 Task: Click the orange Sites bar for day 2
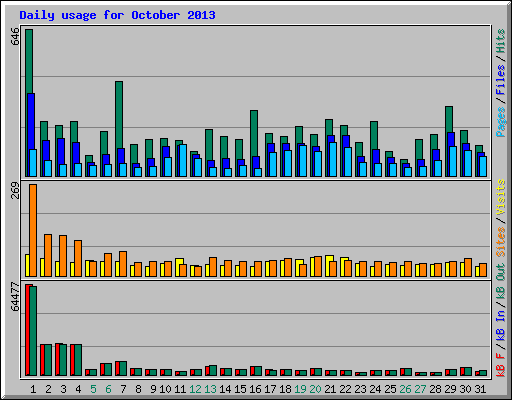pos(48,255)
